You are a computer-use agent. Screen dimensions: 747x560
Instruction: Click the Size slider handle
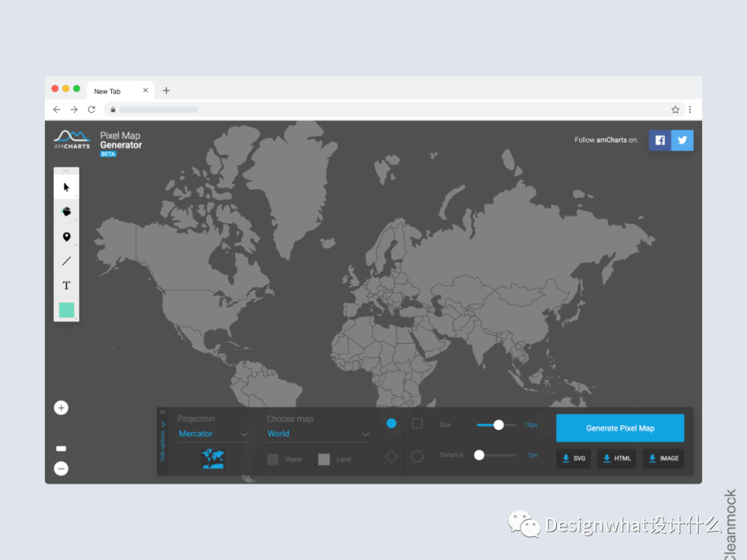pos(498,424)
